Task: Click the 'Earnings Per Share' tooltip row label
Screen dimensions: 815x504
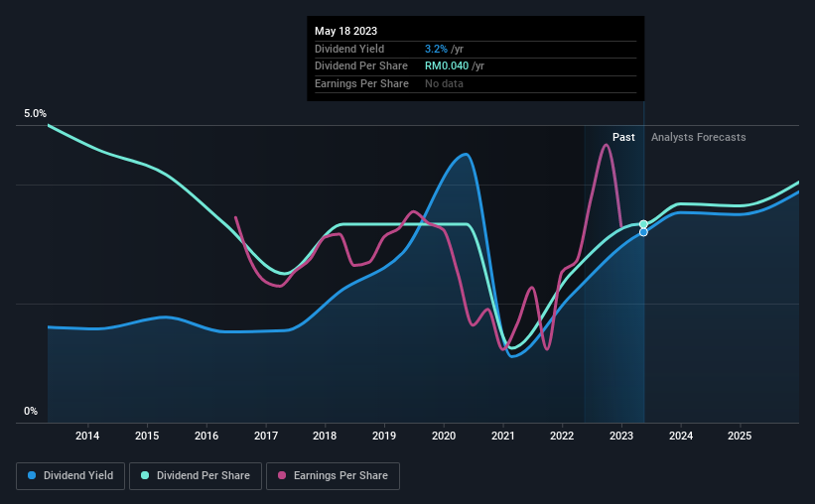Action: point(361,83)
